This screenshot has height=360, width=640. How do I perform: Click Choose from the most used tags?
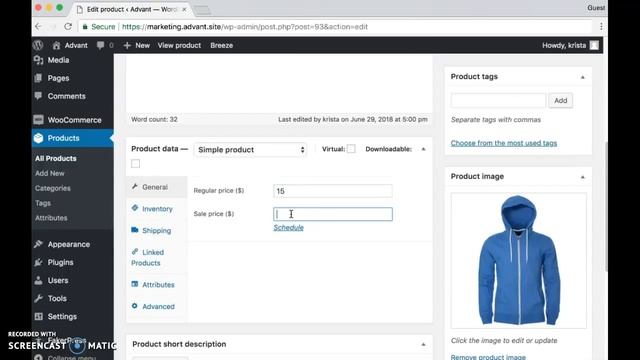coord(504,143)
